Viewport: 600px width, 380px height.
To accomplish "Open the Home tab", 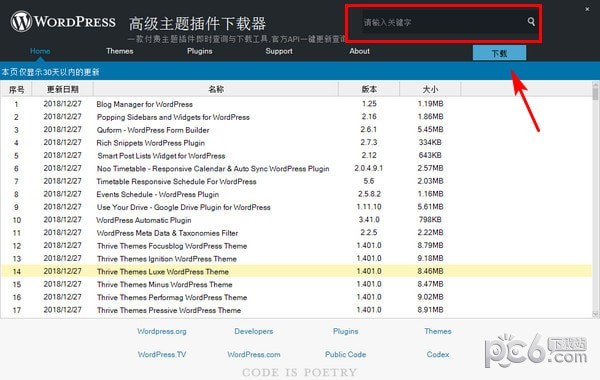I will tap(40, 51).
